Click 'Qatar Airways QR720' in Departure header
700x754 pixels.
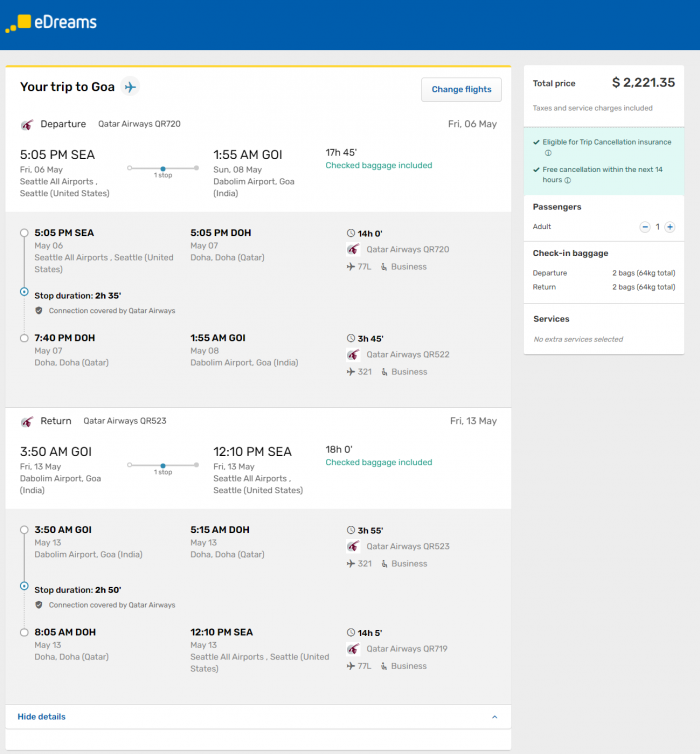[139, 124]
